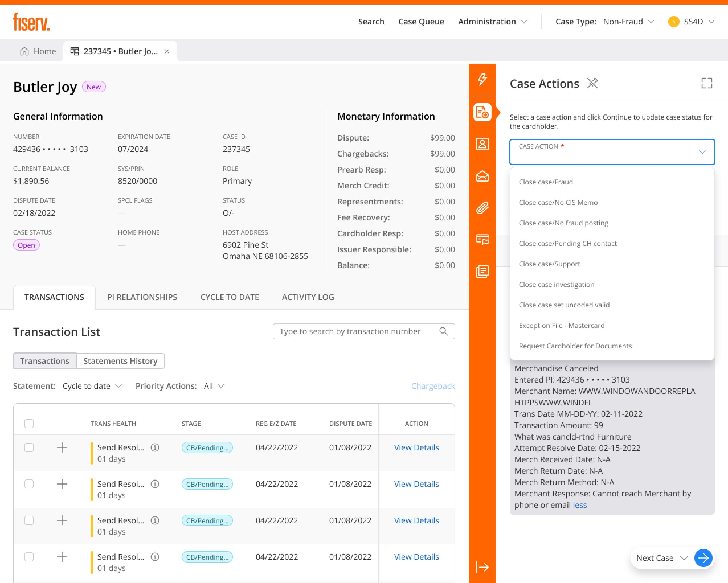Select Close case/No fraud posting option
The height and width of the screenshot is (583, 728).
click(x=612, y=223)
